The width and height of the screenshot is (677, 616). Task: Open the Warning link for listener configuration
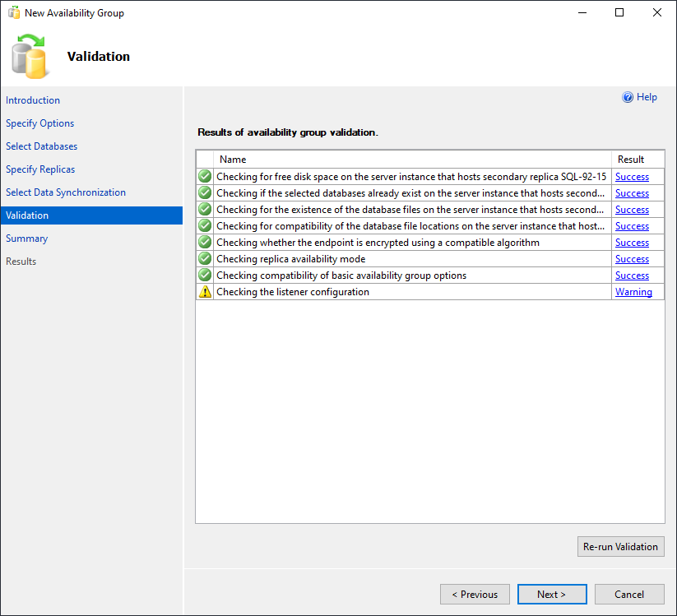(x=633, y=292)
